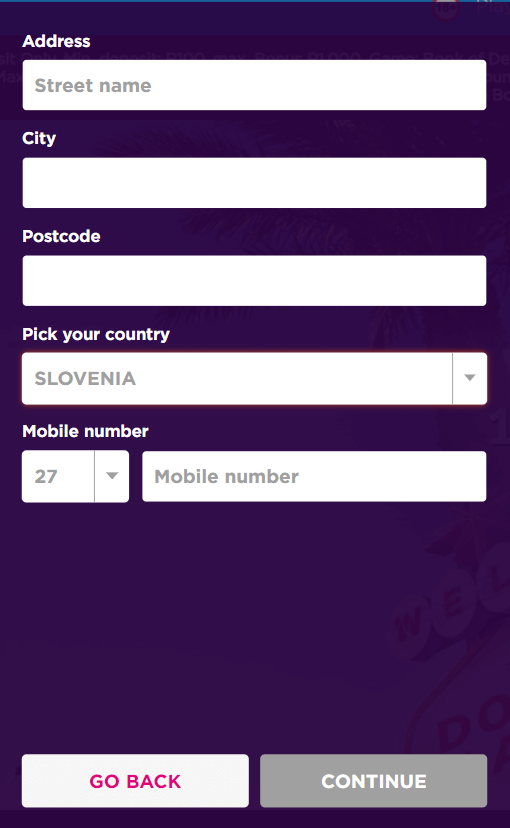510x828 pixels.
Task: Click dialing code dropdown arrow
Action: tap(111, 476)
